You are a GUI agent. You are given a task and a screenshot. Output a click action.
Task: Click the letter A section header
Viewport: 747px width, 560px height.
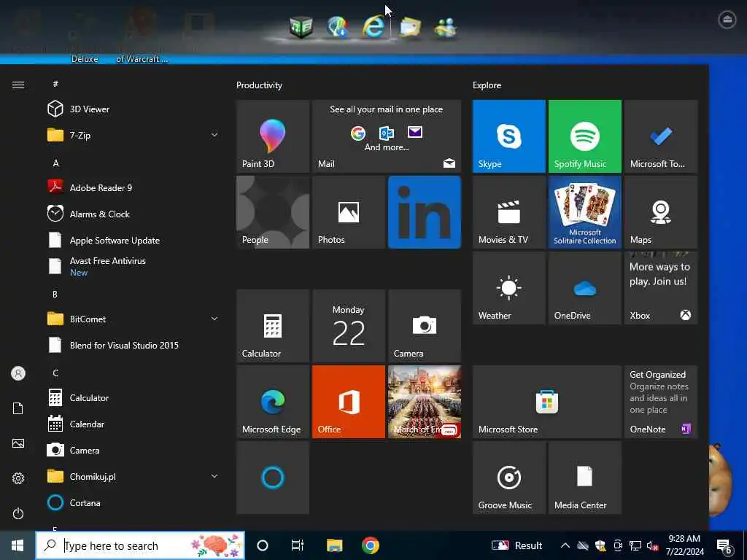(x=55, y=163)
